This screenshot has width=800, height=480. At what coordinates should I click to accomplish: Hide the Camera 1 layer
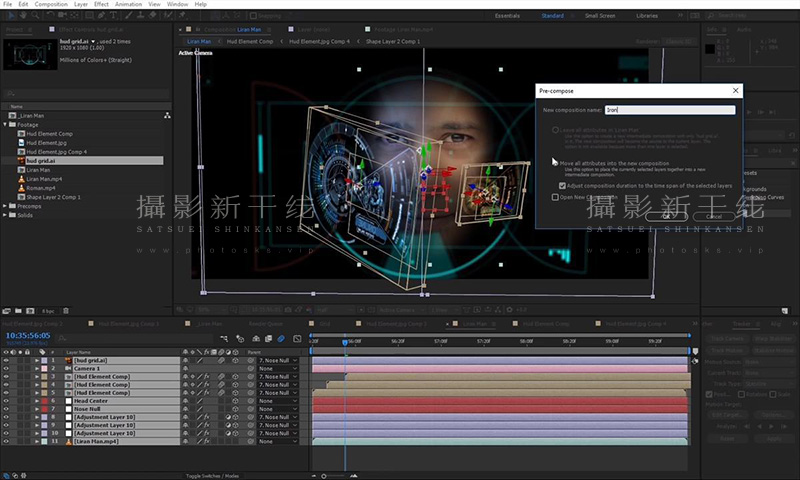[6, 368]
